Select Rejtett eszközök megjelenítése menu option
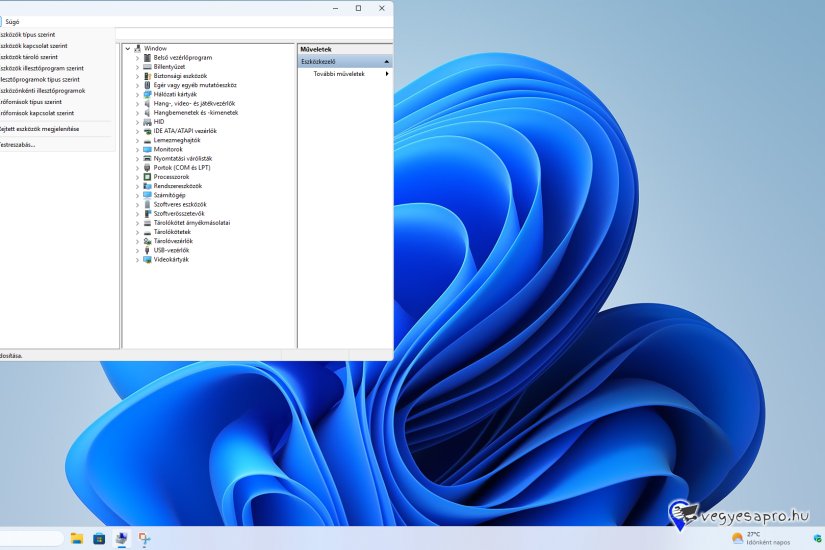The width and height of the screenshot is (825, 550). [38, 129]
